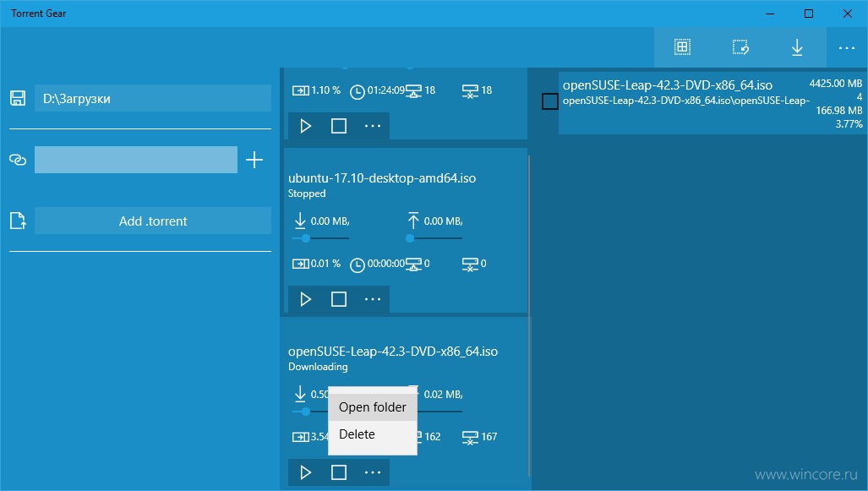Image resolution: width=868 pixels, height=491 pixels.
Task: Open more options for the ubuntu-17.10 torrent
Action: pos(373,299)
